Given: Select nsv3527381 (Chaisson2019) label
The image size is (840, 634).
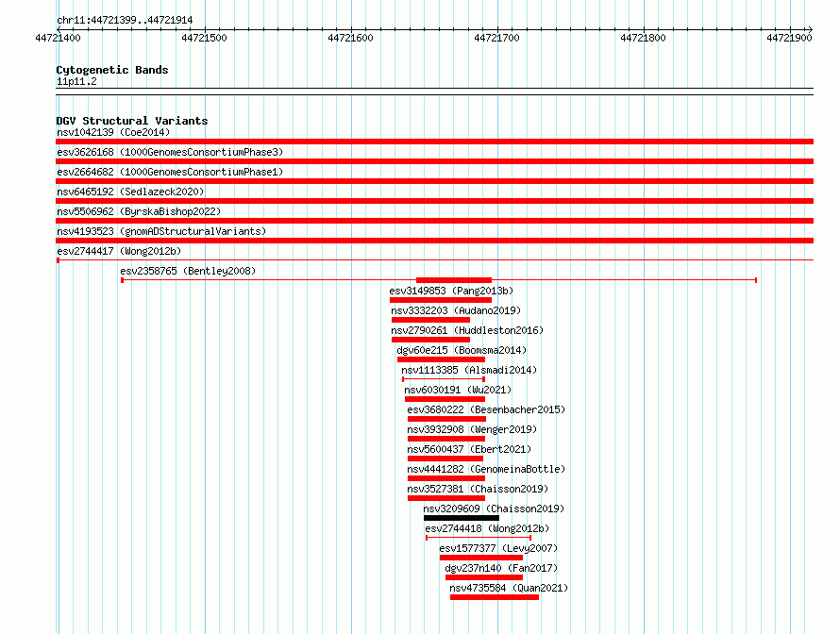Looking at the screenshot, I should [x=478, y=489].
